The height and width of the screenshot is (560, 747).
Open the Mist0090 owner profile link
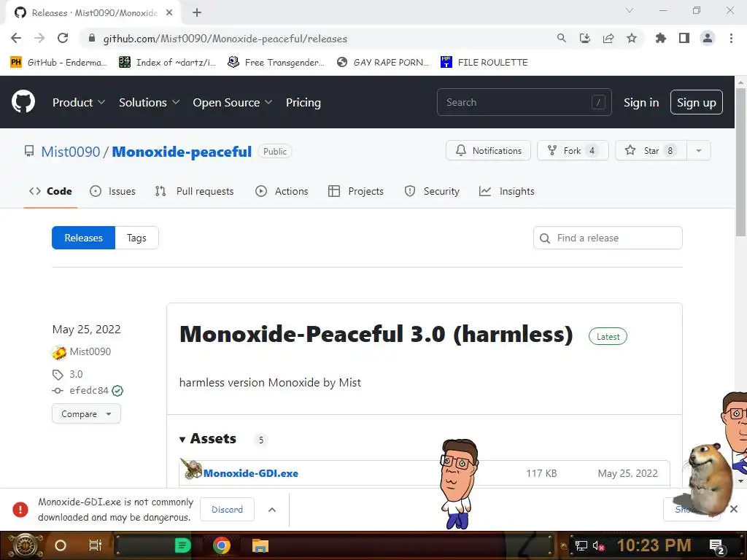[x=71, y=152]
